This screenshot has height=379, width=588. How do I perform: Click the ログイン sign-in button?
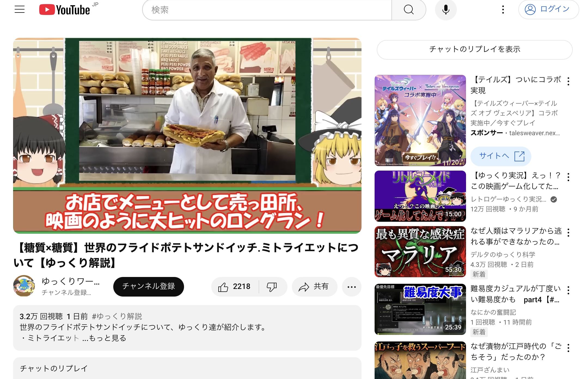(x=548, y=10)
